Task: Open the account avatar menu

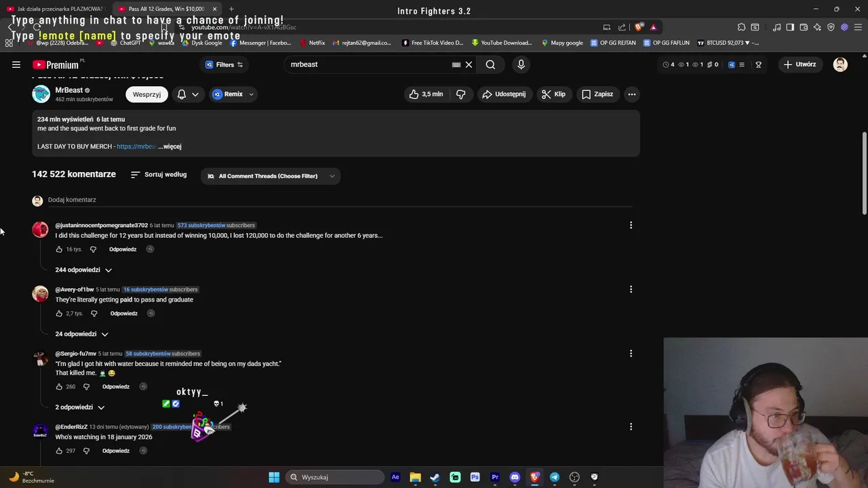Action: point(840,64)
